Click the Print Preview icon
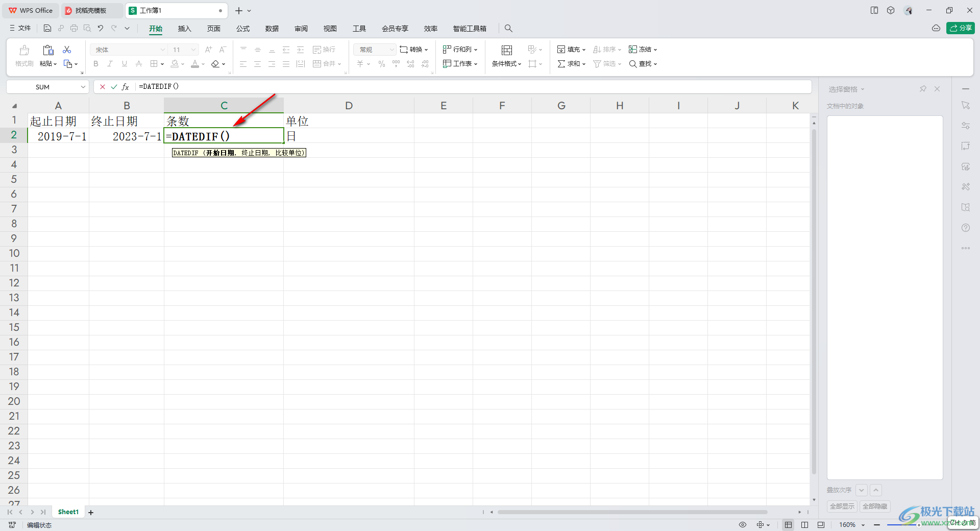The width and height of the screenshot is (980, 531). tap(87, 28)
